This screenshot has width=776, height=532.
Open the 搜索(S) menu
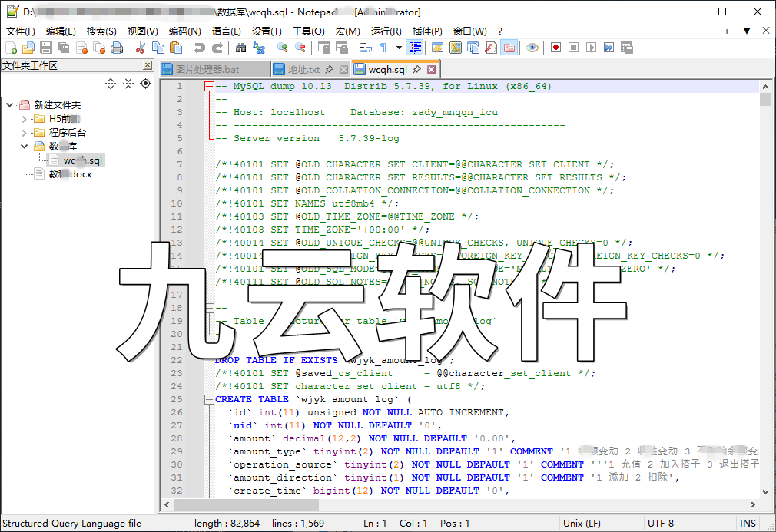click(x=101, y=31)
